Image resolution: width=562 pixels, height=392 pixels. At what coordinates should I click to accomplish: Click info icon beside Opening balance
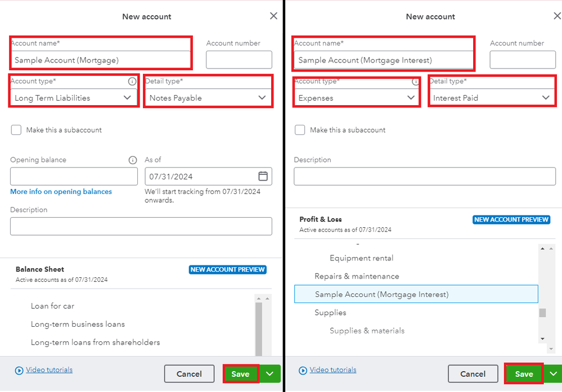point(133,160)
